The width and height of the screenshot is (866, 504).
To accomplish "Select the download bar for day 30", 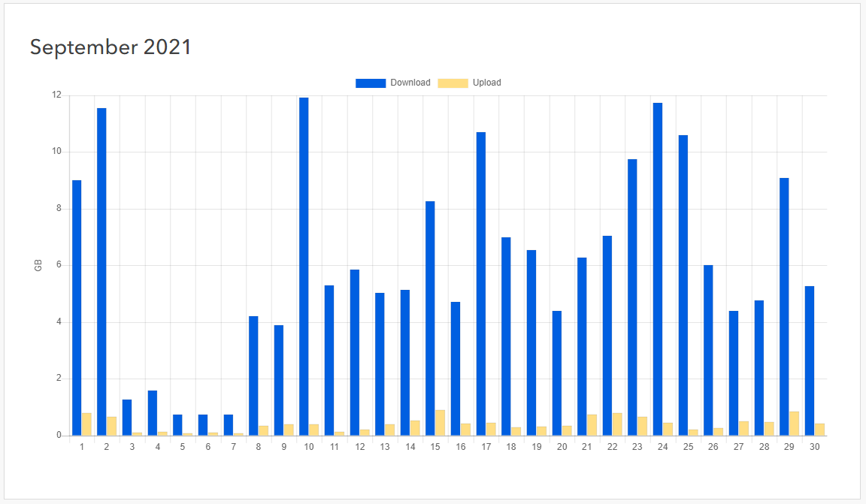I will tap(810, 361).
